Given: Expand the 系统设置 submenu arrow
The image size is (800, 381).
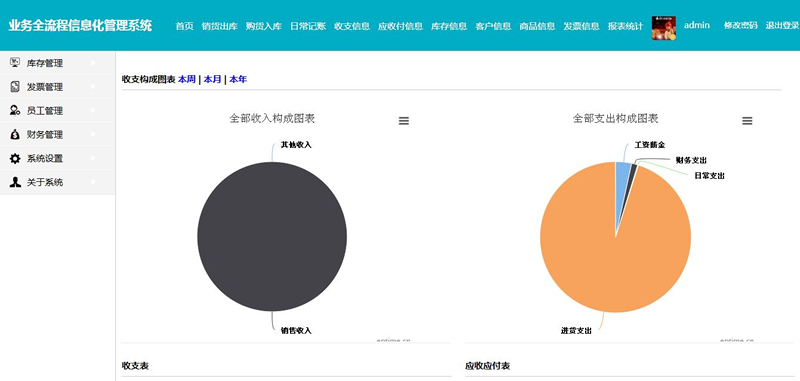Looking at the screenshot, I should [x=93, y=158].
